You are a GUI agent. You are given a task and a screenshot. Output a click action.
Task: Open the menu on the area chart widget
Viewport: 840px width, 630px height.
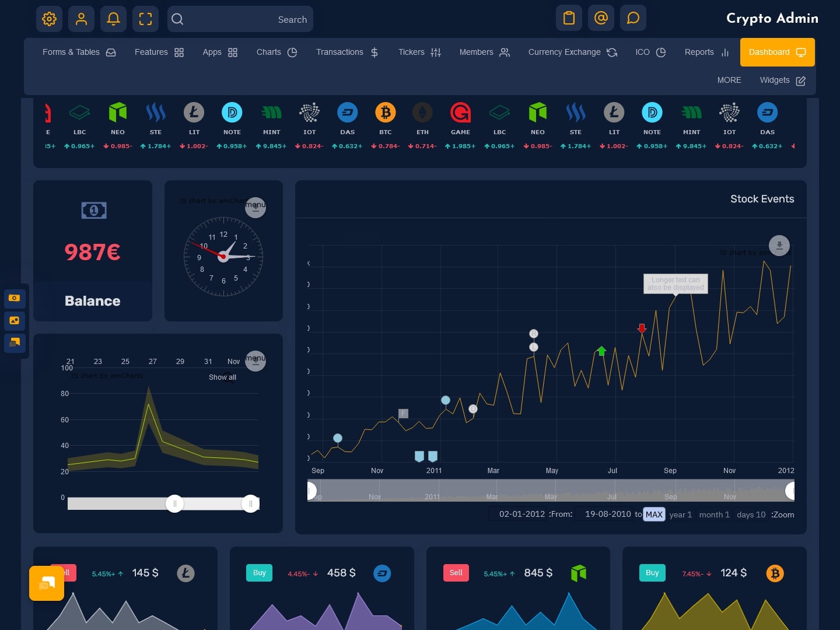click(x=256, y=361)
